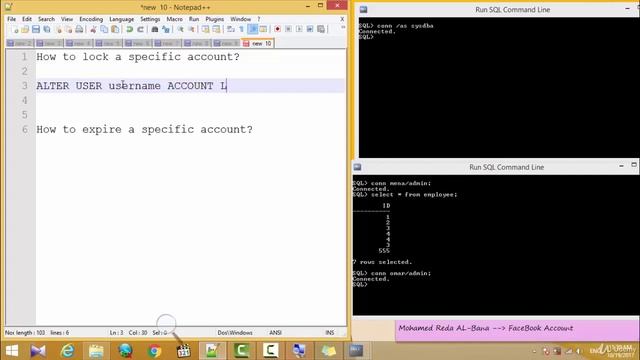Open the View menu
The image size is (640, 360).
67,19
